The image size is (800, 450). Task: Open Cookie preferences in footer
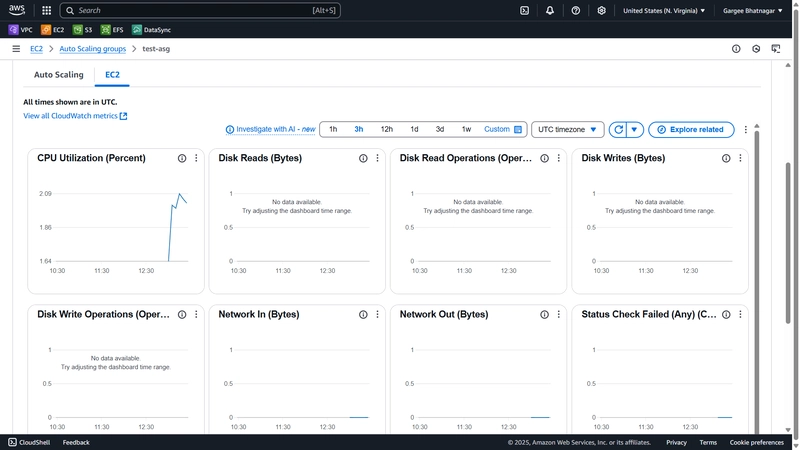(757, 442)
